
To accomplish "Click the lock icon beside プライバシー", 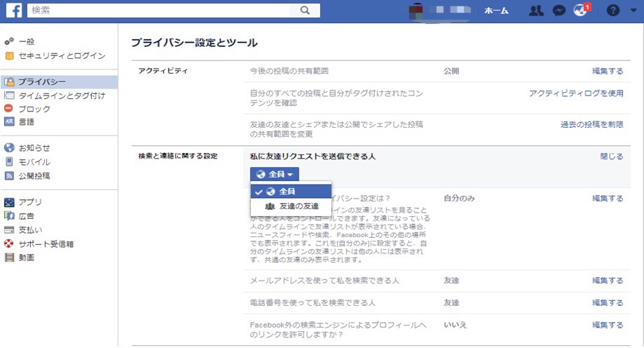I will [9, 81].
